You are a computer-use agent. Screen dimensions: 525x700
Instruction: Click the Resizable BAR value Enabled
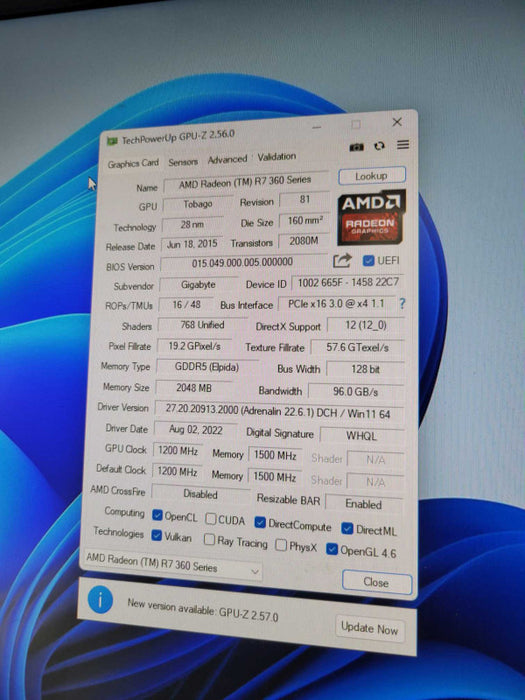364,504
